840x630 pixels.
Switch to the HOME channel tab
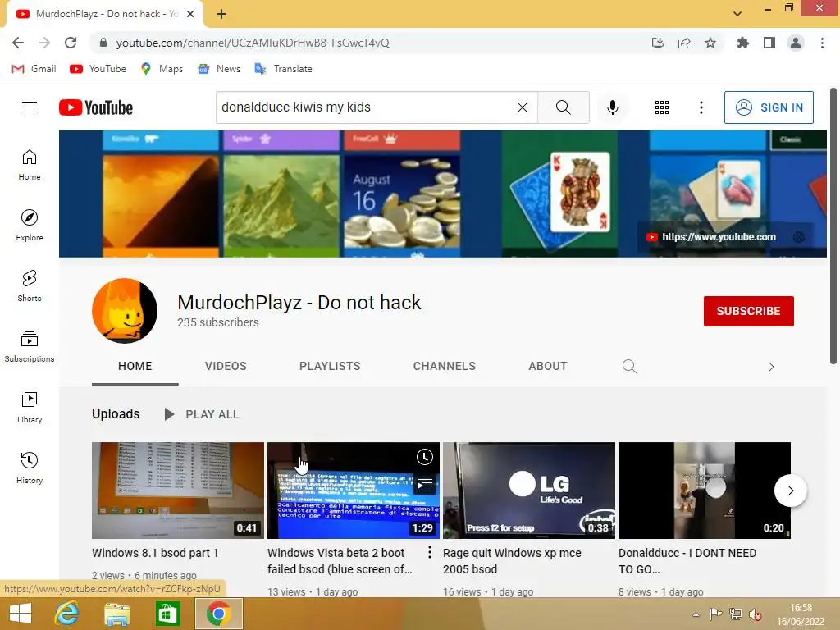click(x=135, y=366)
